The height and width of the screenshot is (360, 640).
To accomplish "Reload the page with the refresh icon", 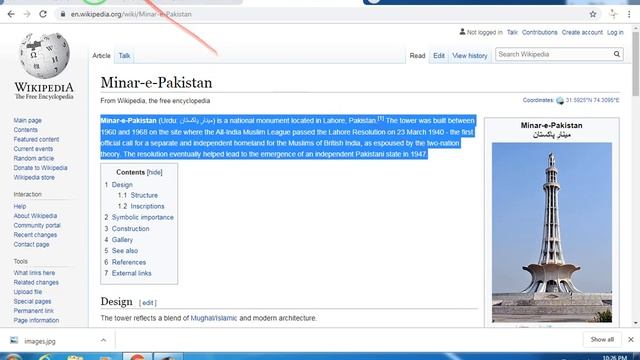I will point(43,14).
